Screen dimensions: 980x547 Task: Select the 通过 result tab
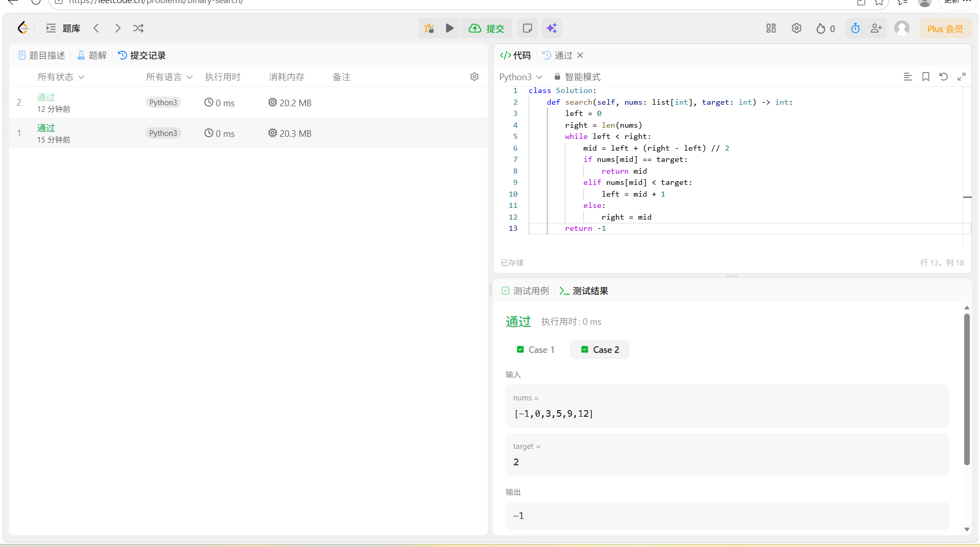[x=558, y=55]
